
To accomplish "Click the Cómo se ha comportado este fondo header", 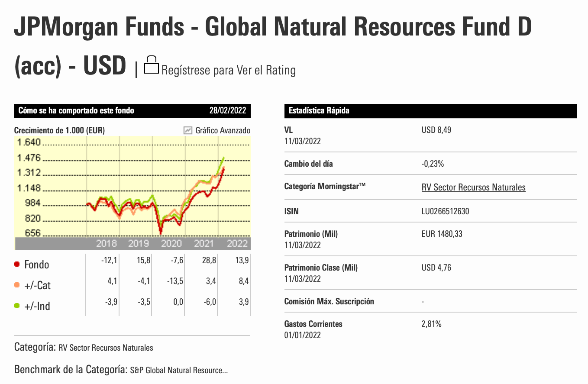I will coord(76,111).
